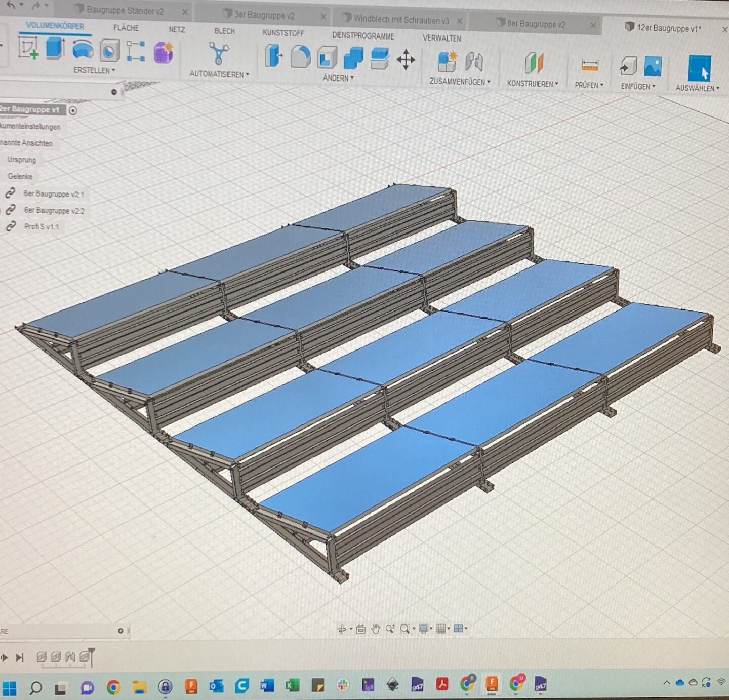Open the ERSTELLEN dropdown menu
Image resolution: width=729 pixels, height=700 pixels.
[94, 70]
